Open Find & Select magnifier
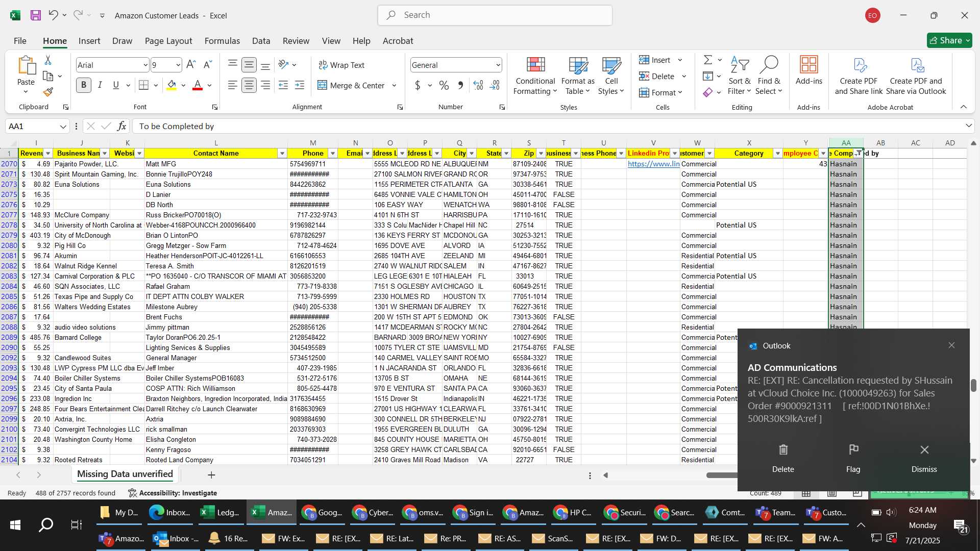This screenshot has width=980, height=551. click(769, 76)
